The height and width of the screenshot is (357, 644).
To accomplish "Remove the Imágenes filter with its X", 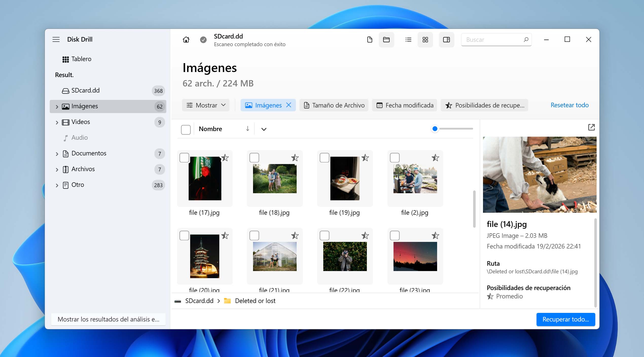I will [x=289, y=105].
